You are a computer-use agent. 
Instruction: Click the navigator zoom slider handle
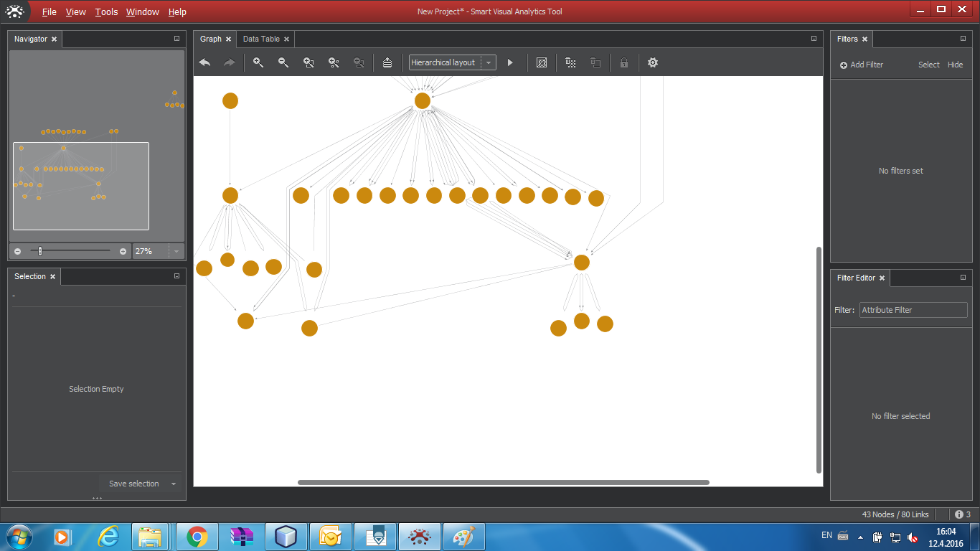pos(40,251)
